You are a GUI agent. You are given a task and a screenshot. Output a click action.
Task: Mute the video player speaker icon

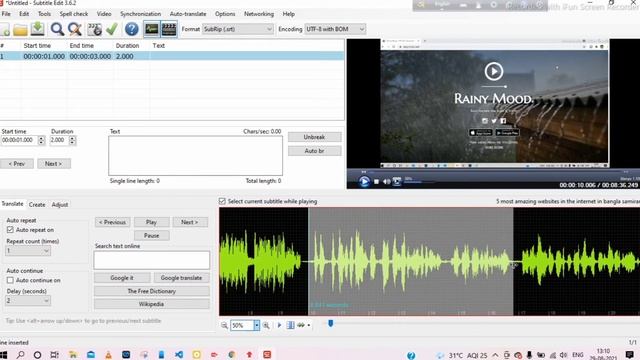pyautogui.click(x=386, y=182)
